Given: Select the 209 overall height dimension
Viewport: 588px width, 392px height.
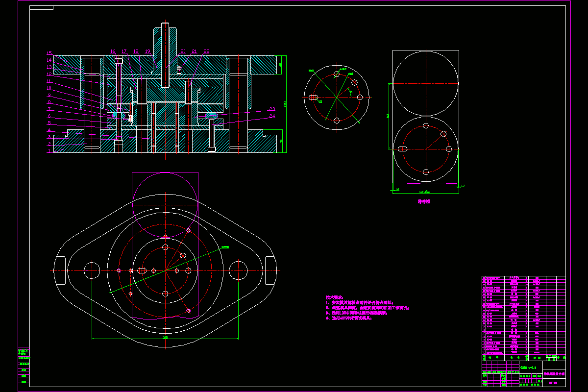Looking at the screenshot, I should 285,104.
